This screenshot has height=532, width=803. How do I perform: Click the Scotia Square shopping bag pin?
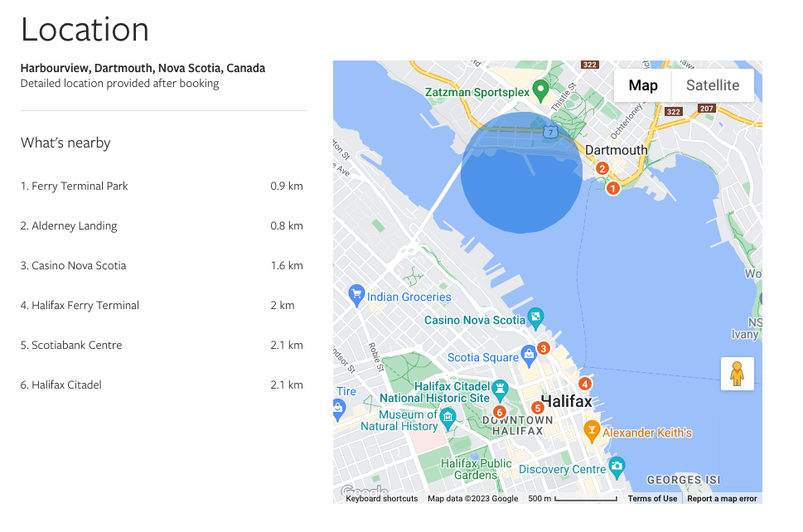[529, 355]
